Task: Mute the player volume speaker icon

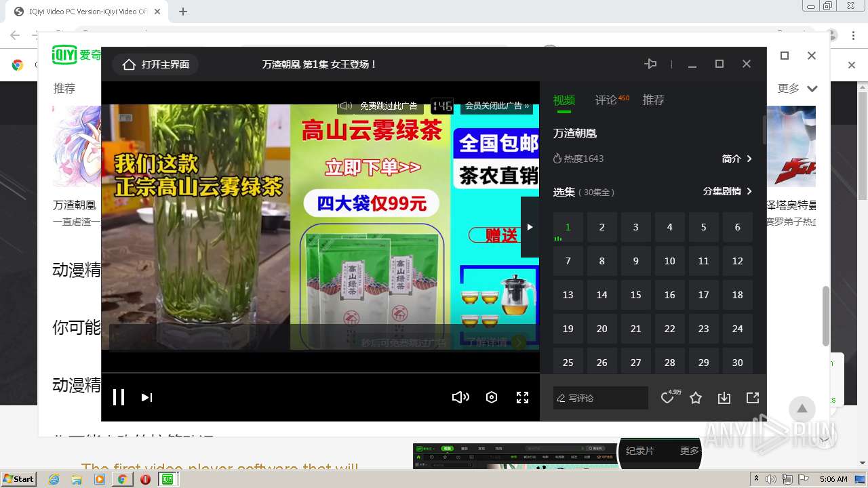Action: pos(460,398)
